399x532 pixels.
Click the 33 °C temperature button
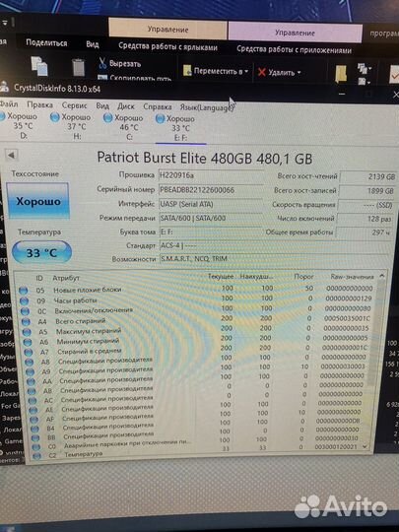coord(41,253)
